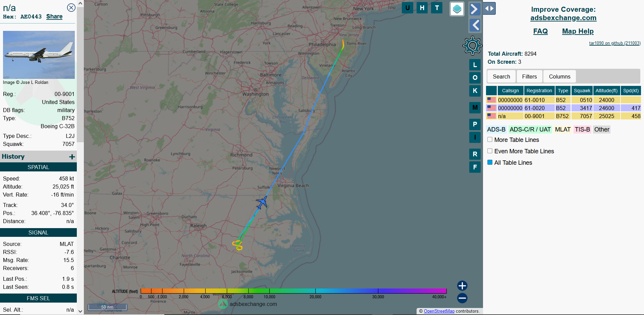644x315 pixels.
Task: Expand the History section with plus
Action: click(72, 157)
